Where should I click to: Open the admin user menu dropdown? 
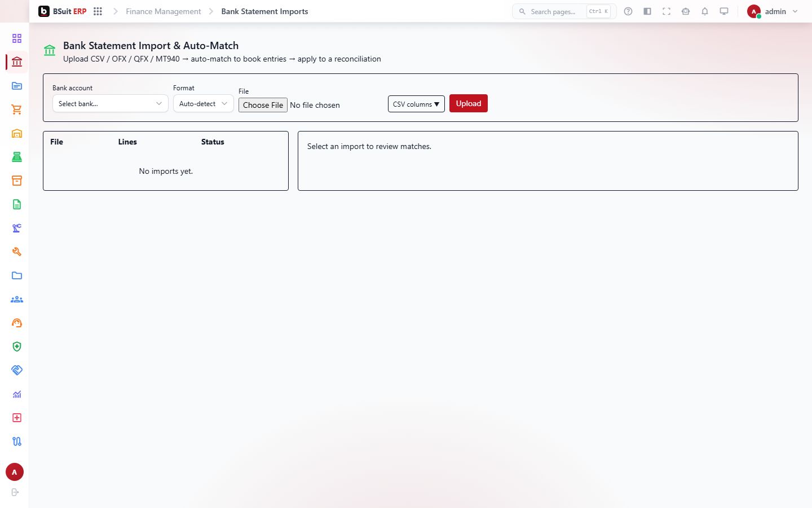773,11
